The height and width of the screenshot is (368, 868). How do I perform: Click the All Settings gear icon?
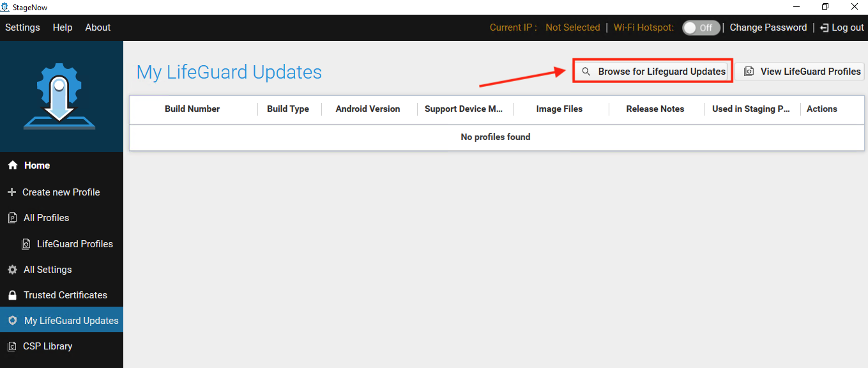[12, 270]
